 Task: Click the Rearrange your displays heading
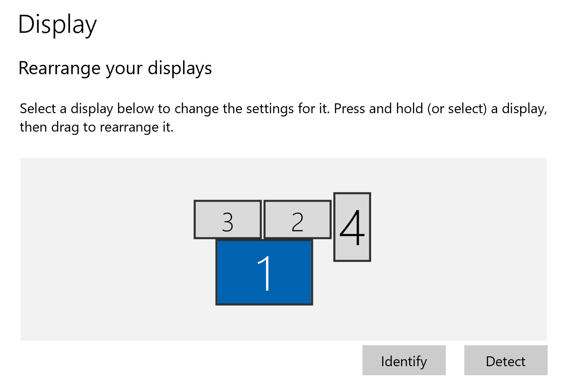click(x=115, y=68)
